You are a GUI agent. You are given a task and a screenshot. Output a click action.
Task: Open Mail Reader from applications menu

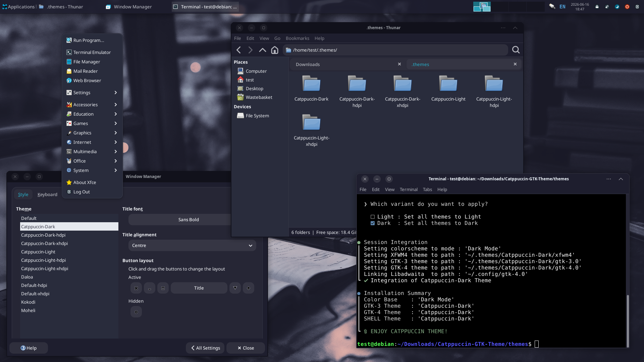(92, 71)
